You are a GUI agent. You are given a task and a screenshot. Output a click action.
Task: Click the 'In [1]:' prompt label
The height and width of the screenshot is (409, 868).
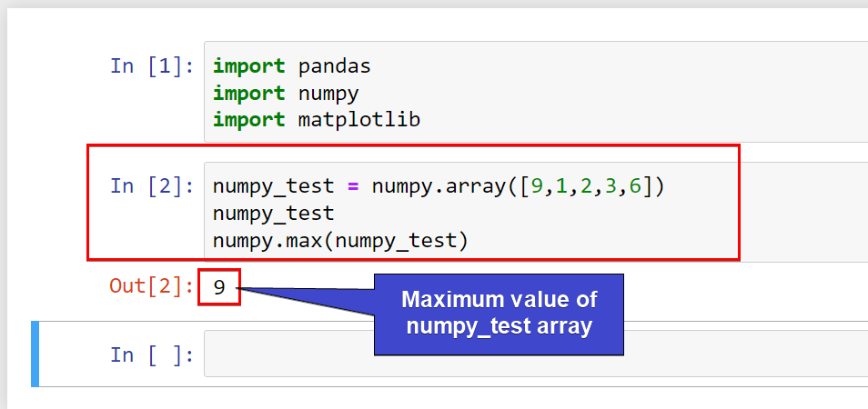(x=152, y=65)
